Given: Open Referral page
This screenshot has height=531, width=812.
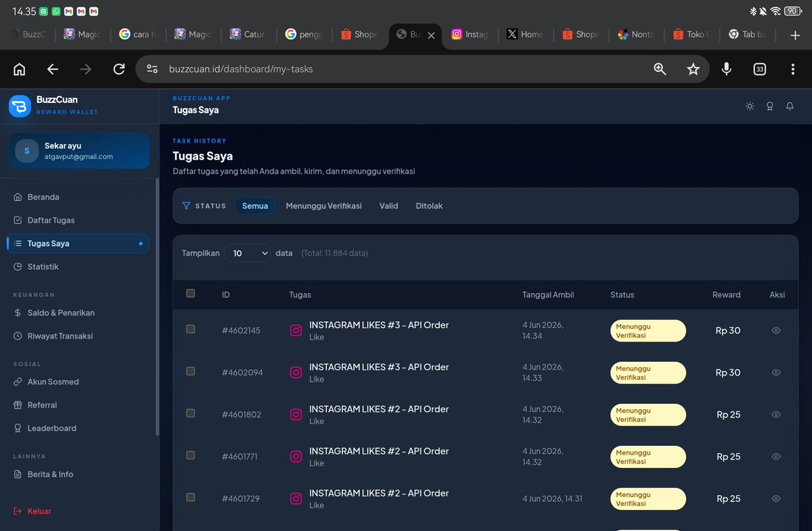Looking at the screenshot, I should [x=78, y=405].
